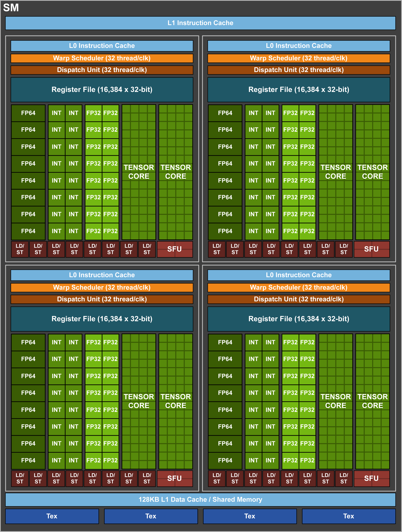
Task: Click the Warp Scheduler bar in top-left partition
Action: [102, 58]
